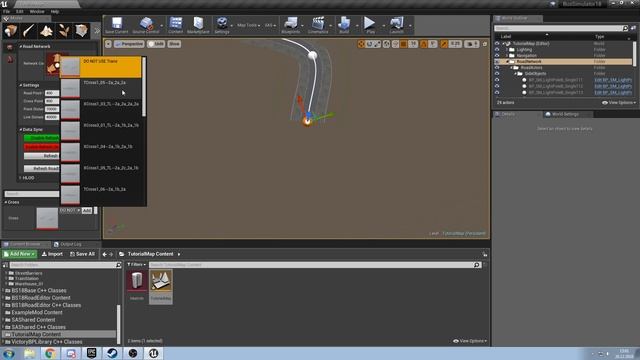Click Save All in Content Browser

click(82, 254)
